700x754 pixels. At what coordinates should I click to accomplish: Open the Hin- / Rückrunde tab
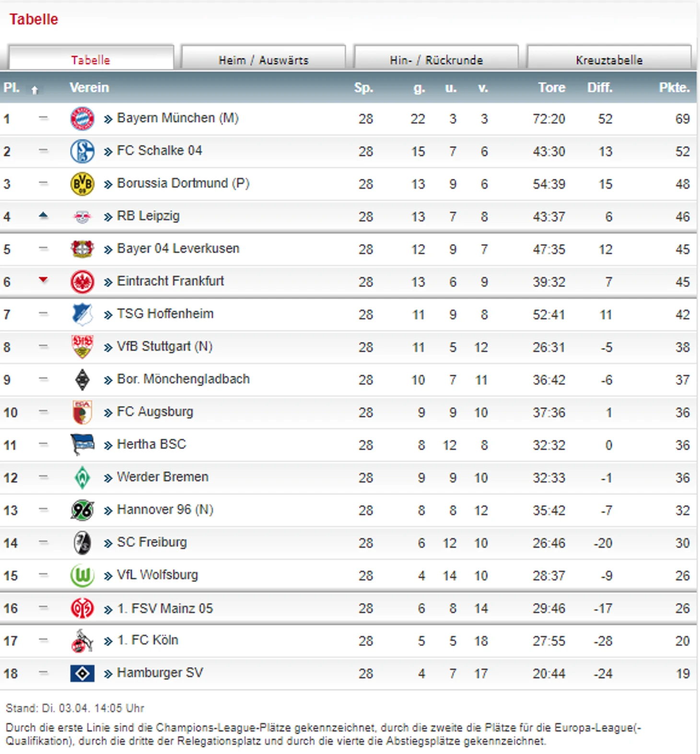pos(436,60)
